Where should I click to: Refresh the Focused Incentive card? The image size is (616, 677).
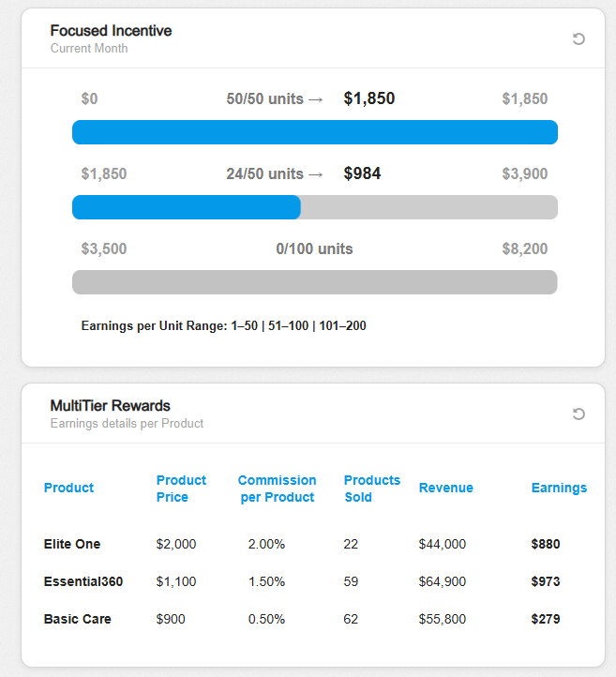point(578,38)
